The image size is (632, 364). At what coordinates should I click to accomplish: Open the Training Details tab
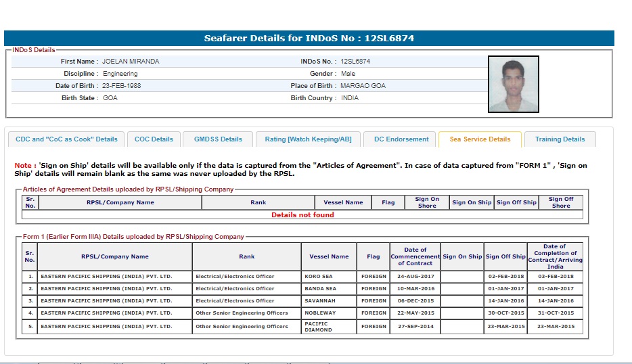pos(560,139)
